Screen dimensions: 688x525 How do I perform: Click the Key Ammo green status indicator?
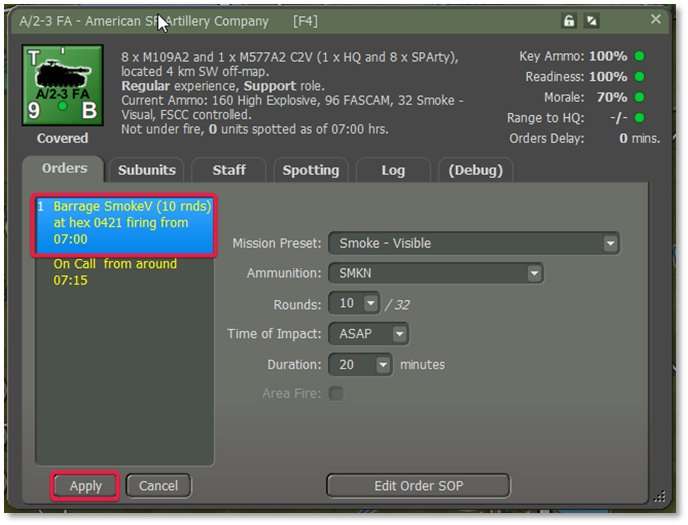click(x=638, y=57)
